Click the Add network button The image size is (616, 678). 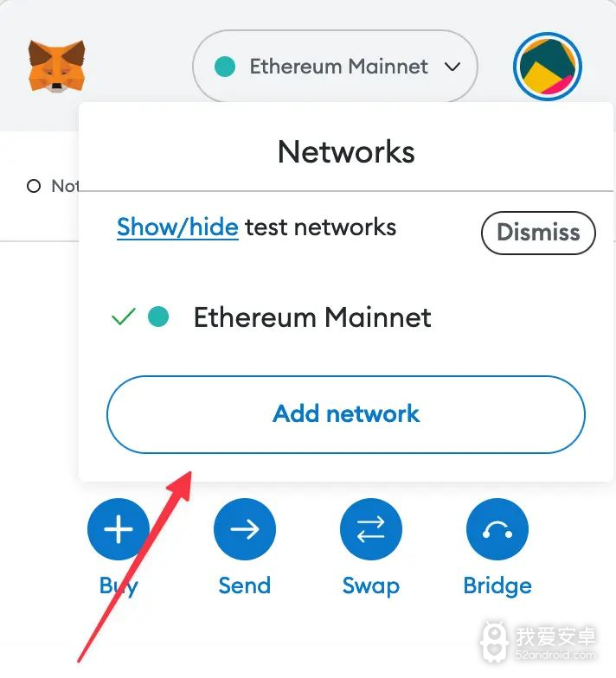tap(346, 414)
